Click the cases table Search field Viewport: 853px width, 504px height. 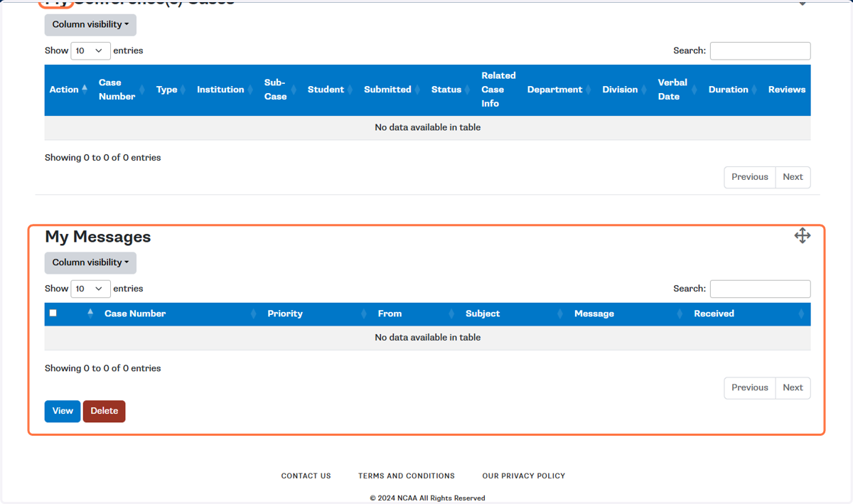pos(760,50)
